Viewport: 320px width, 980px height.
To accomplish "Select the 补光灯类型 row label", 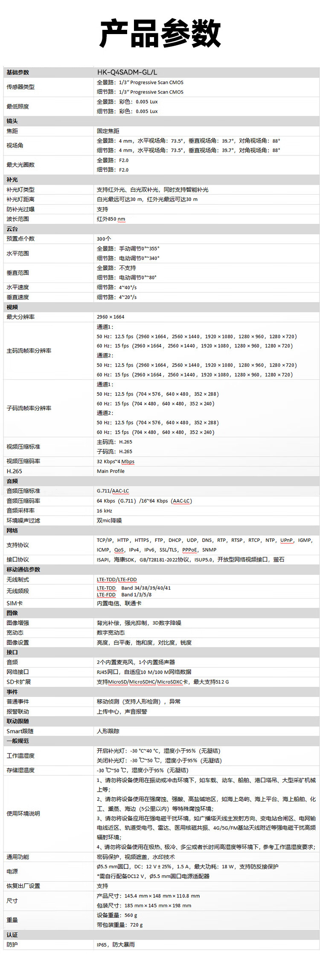I will click(20, 190).
